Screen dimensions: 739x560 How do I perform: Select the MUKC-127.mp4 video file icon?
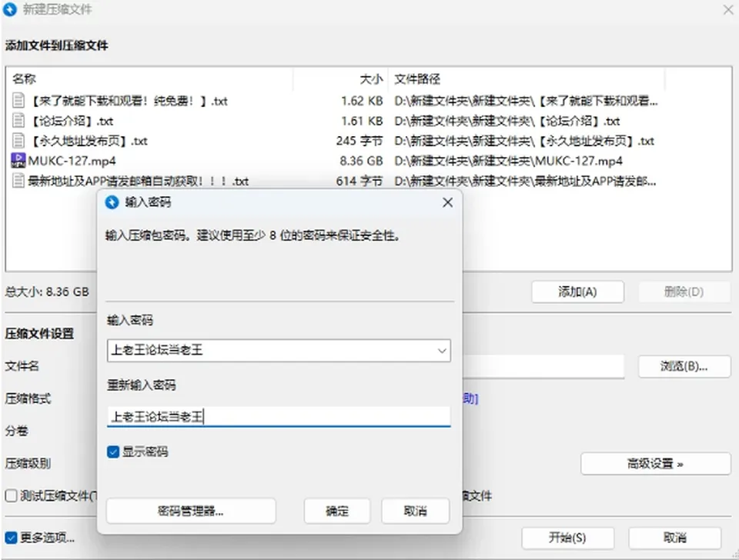pyautogui.click(x=18, y=161)
